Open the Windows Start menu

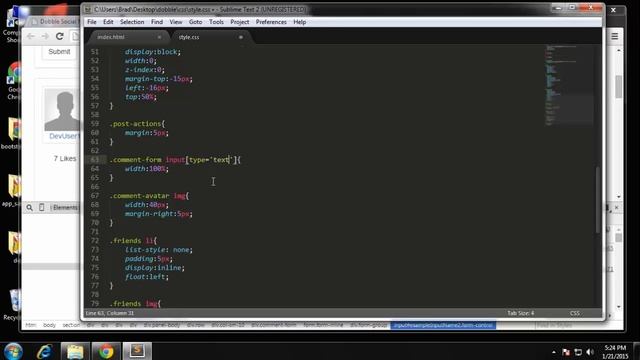(x=13, y=351)
